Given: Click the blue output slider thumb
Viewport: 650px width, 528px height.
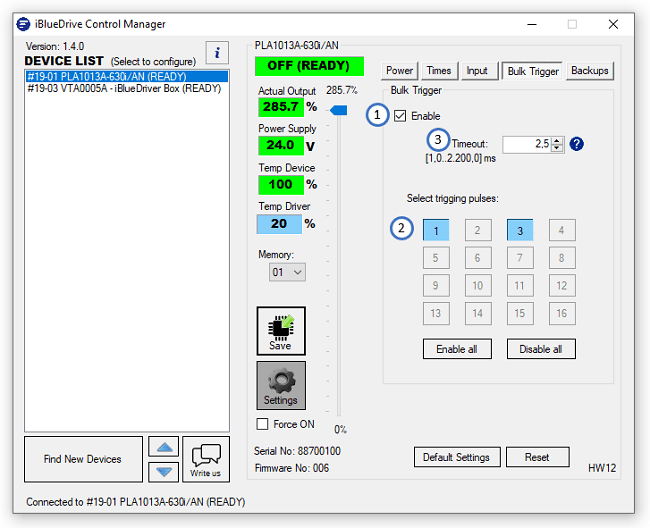Looking at the screenshot, I should tap(339, 110).
